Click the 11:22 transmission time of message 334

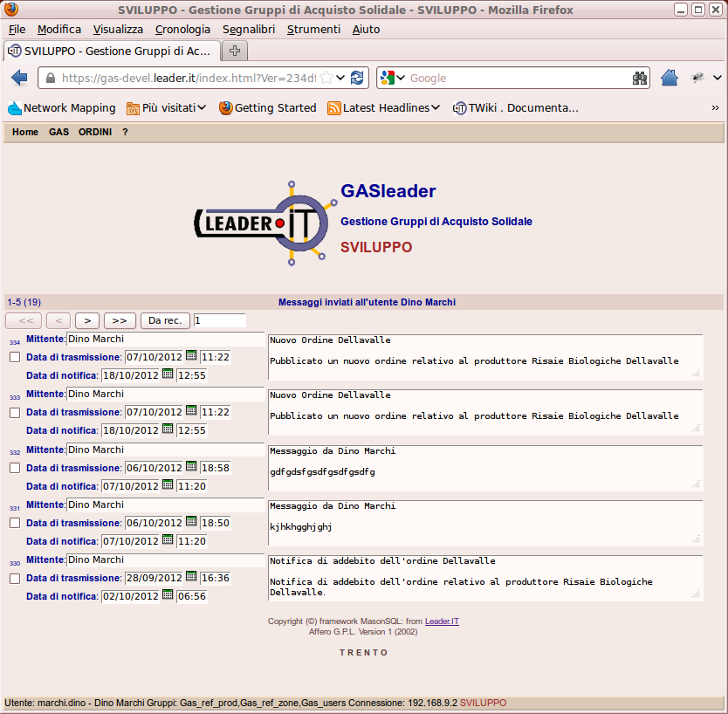tap(216, 357)
